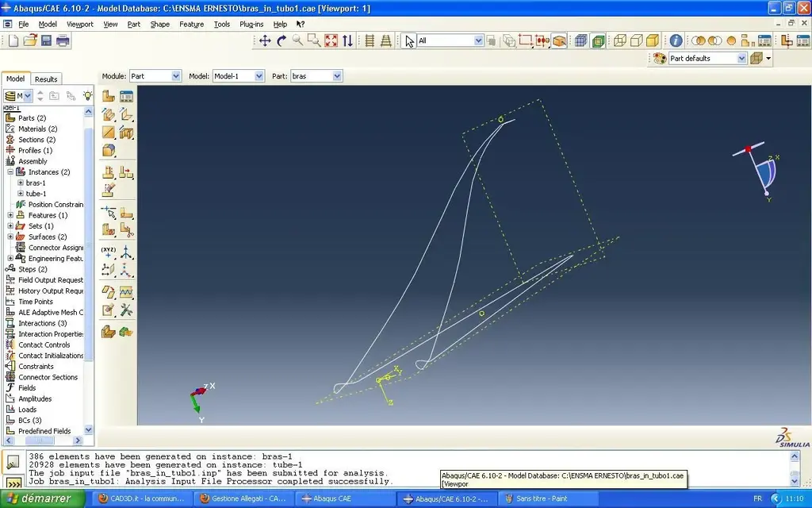Enable the shaded render style
Screen dimensions: 812x508
[653, 40]
